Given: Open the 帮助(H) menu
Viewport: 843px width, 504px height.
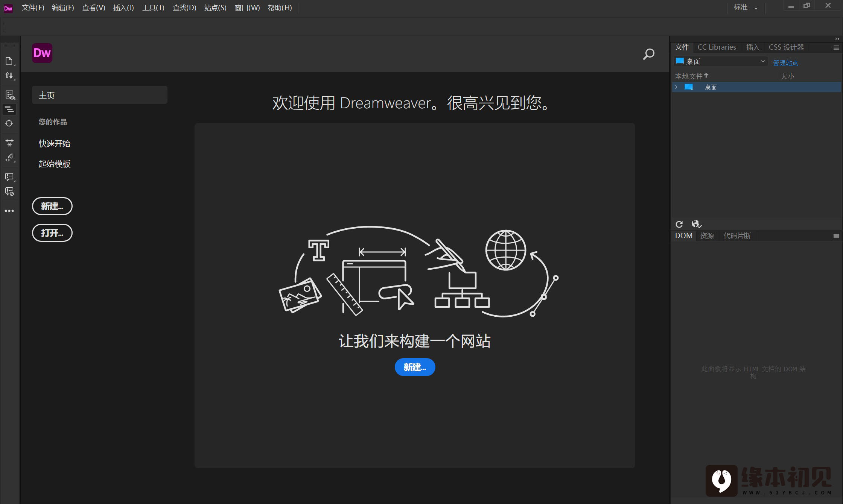Looking at the screenshot, I should pyautogui.click(x=280, y=8).
